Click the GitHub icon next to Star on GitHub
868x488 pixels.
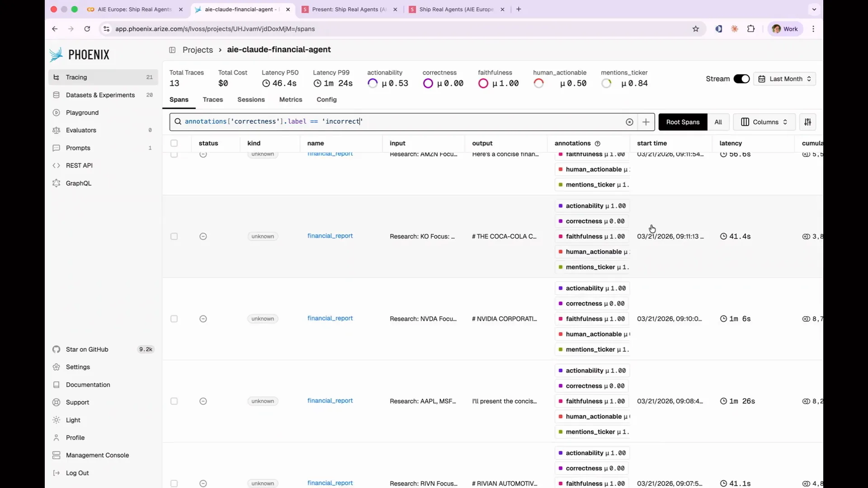[57, 349]
